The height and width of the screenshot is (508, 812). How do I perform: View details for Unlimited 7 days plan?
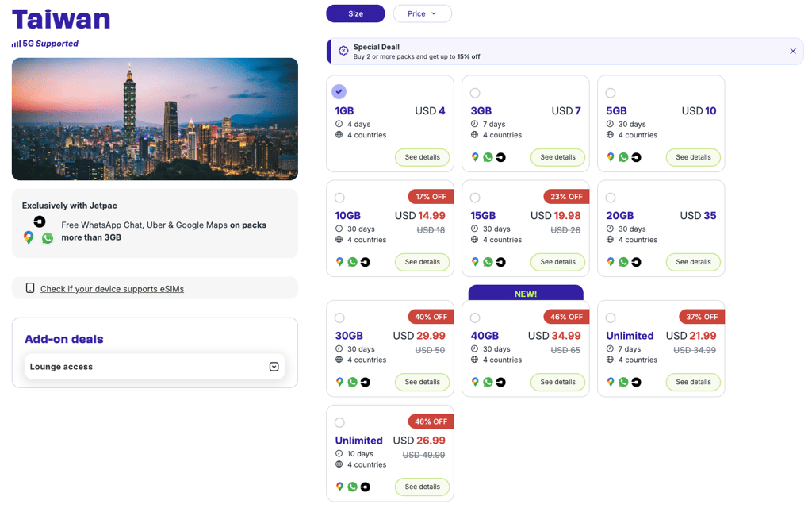click(x=693, y=382)
